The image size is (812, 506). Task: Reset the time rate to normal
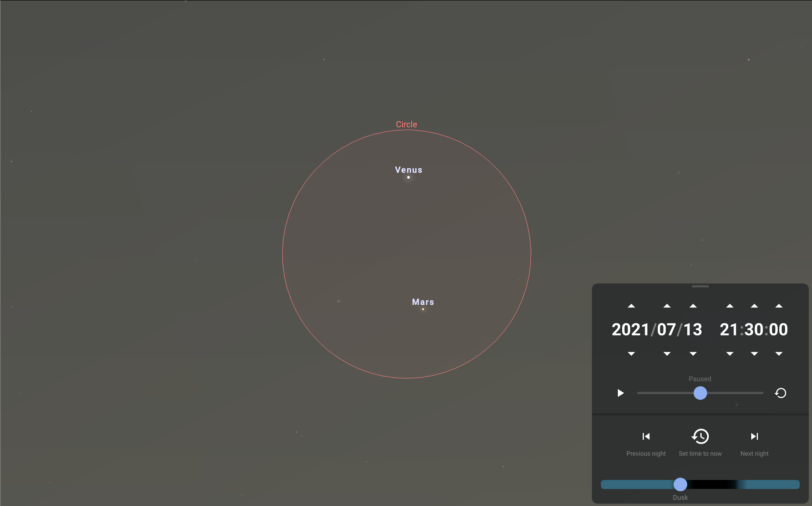[780, 393]
